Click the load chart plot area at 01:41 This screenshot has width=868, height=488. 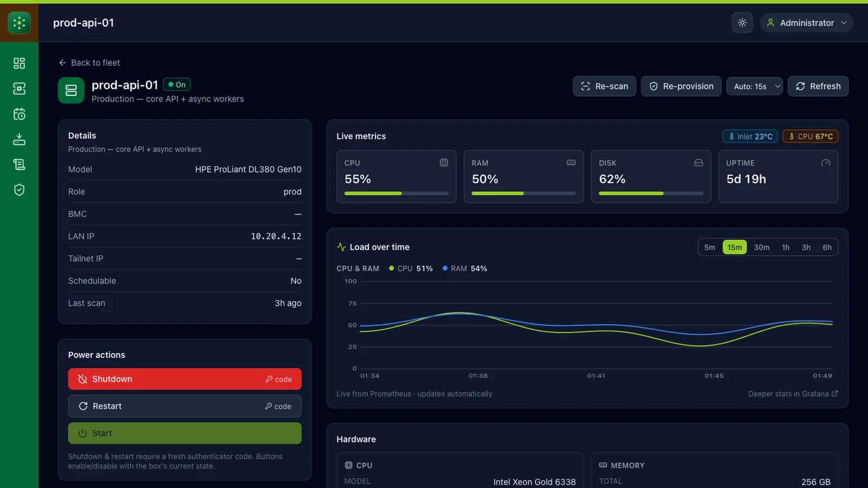point(596,325)
